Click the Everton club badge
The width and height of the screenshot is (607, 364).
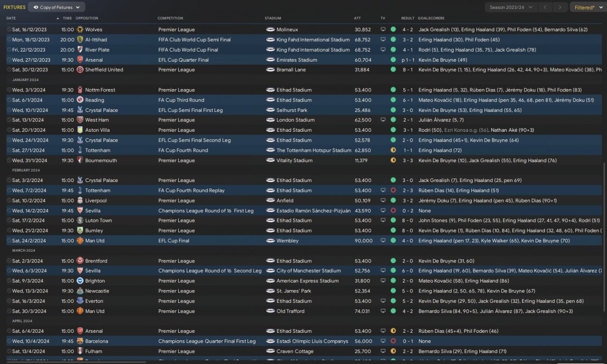pyautogui.click(x=80, y=301)
